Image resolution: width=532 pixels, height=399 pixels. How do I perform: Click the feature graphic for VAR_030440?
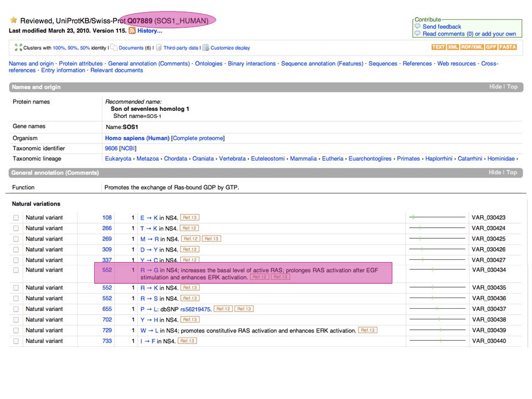click(437, 340)
